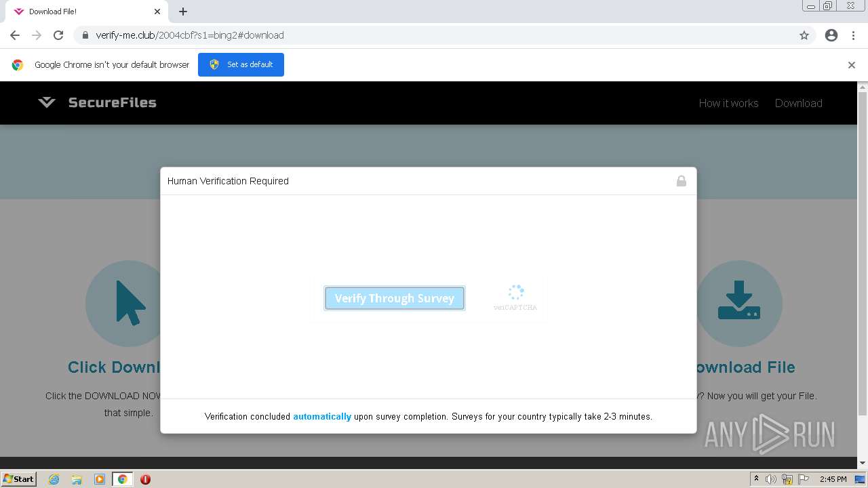This screenshot has width=868, height=488.
Task: Click the page vertical scrollbar
Action: (x=863, y=254)
